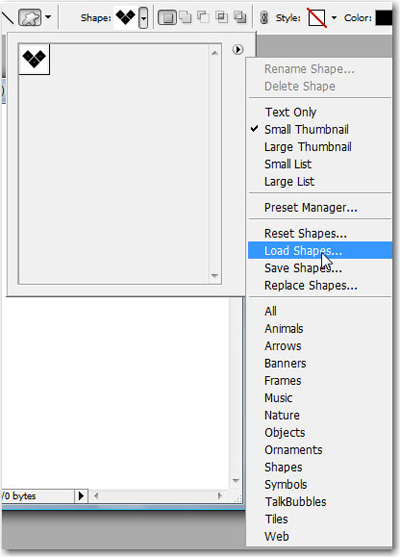Load the Arrows shapes set
400x557 pixels.
[283, 346]
